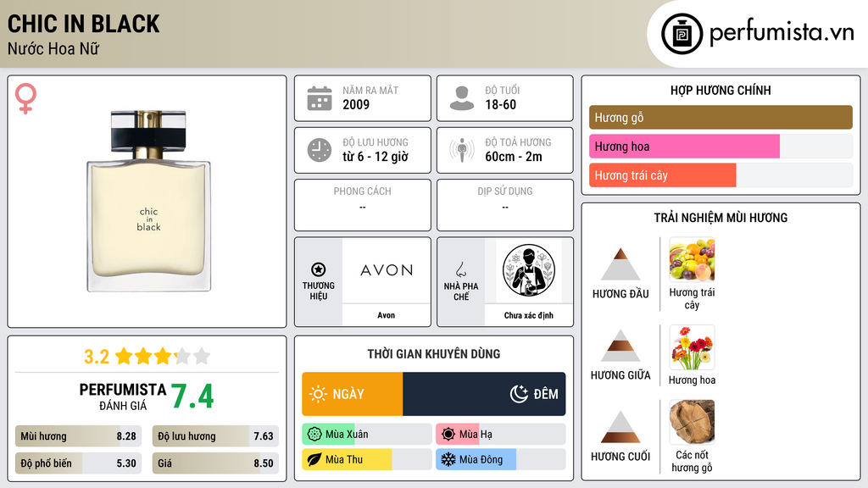868x488 pixels.
Task: Click the person icon beside Độ tuổi
Action: click(x=462, y=98)
